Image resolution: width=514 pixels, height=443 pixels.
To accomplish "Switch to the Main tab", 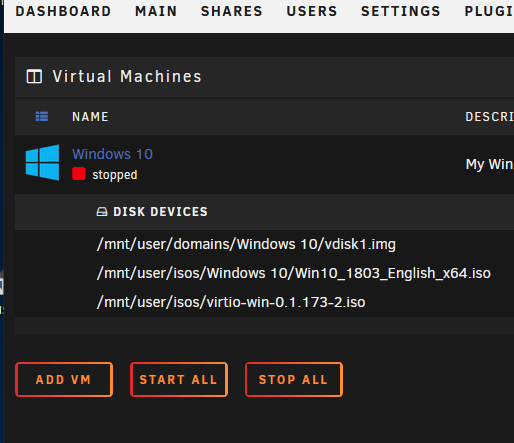I will tap(156, 11).
